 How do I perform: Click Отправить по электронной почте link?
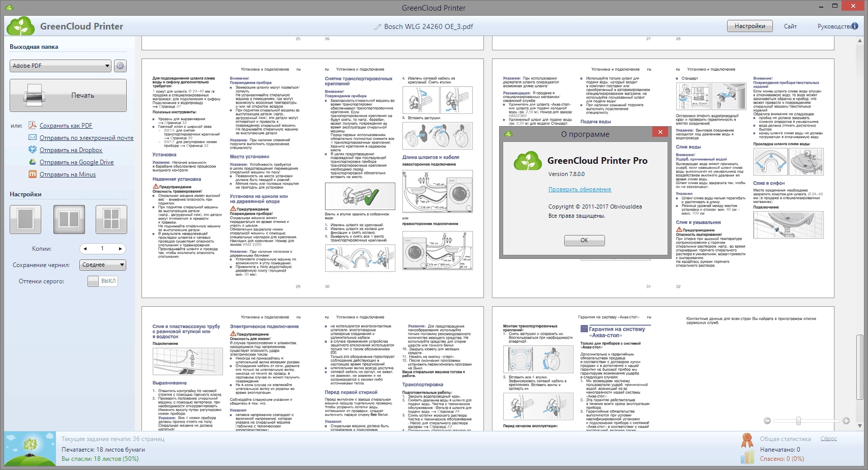coord(86,138)
